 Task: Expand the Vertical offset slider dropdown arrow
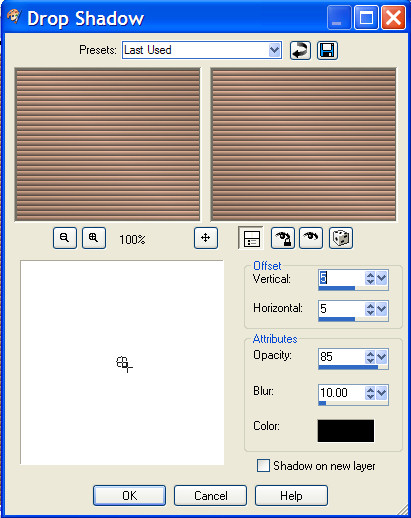click(x=382, y=278)
